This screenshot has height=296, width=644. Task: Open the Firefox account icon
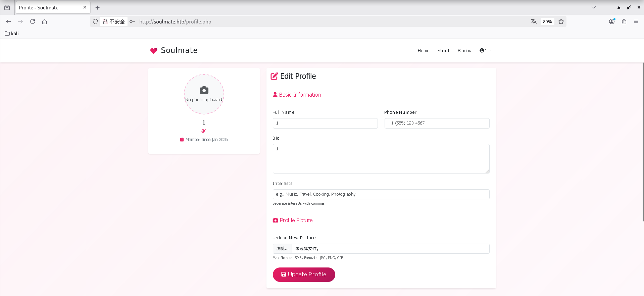(x=612, y=21)
